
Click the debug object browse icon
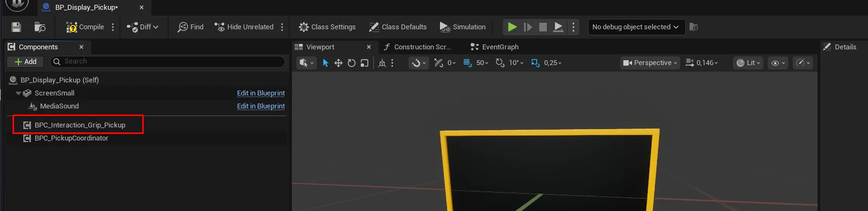[x=694, y=27]
